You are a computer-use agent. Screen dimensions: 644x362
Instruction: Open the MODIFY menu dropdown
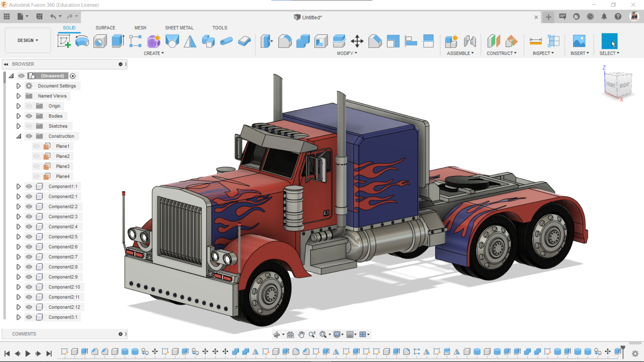pos(347,53)
